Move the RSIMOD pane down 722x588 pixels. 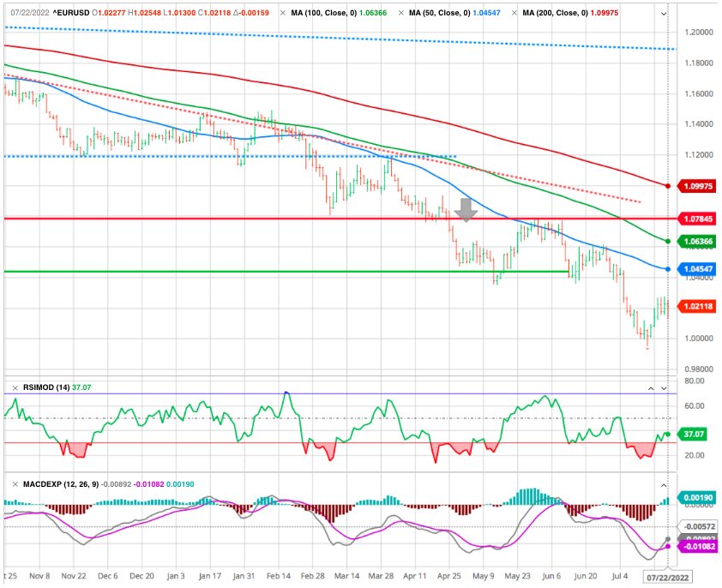[x=665, y=389]
